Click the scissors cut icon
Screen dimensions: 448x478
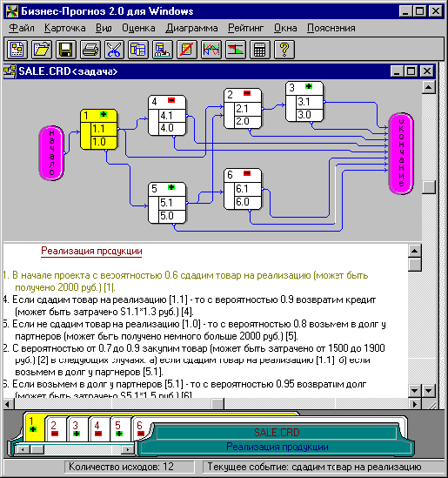click(114, 49)
